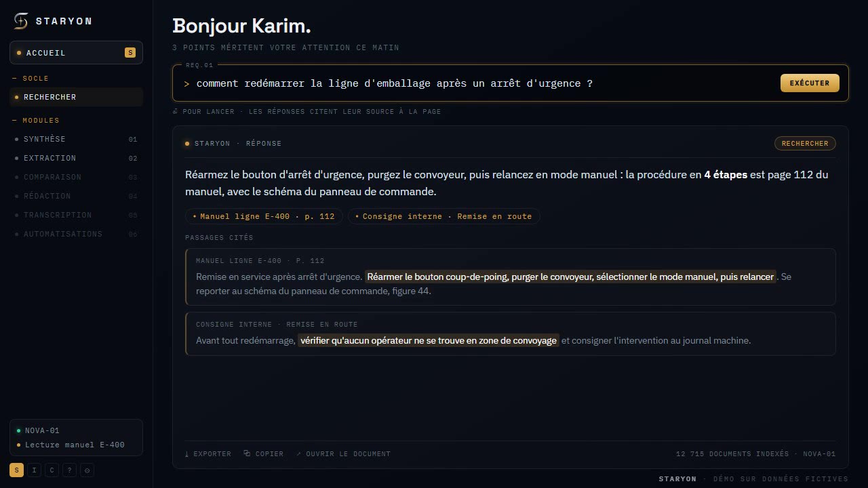Click the S badge on Accueil

(x=130, y=53)
